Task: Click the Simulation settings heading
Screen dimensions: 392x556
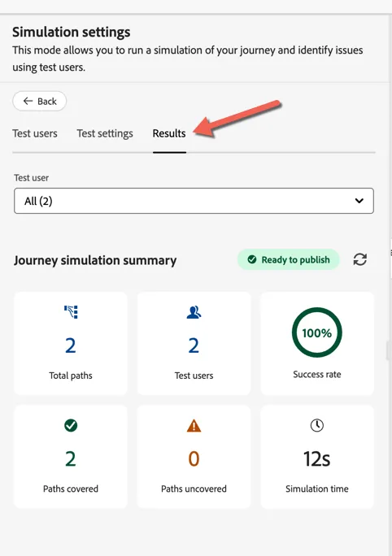Action: point(72,32)
